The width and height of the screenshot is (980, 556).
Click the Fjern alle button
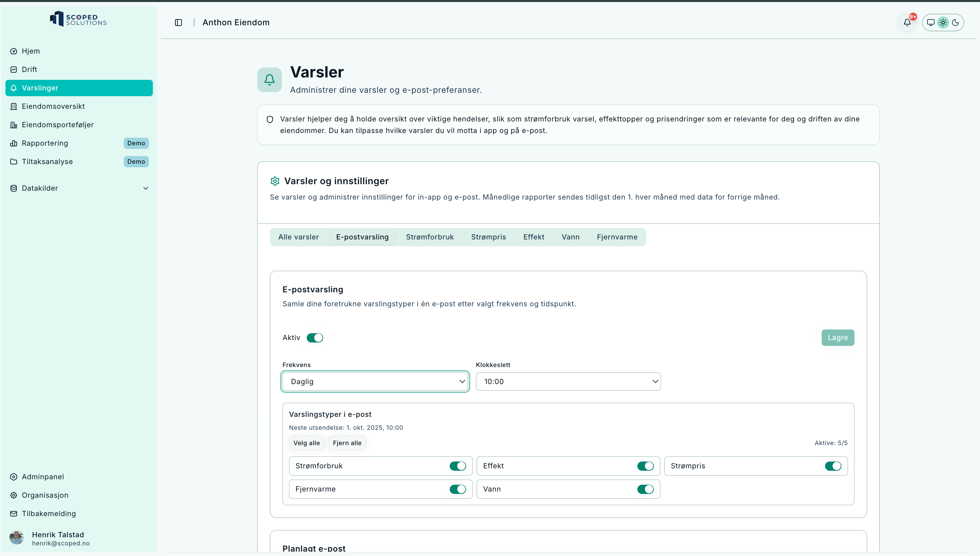click(x=347, y=443)
